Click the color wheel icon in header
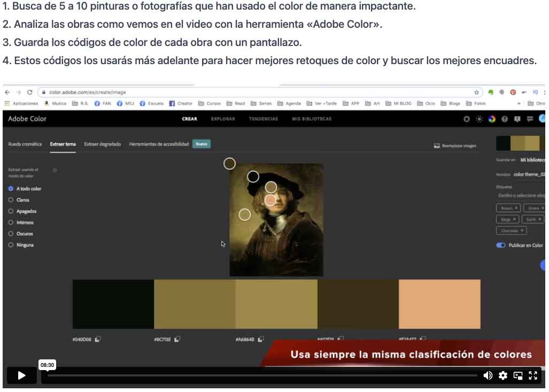 [x=492, y=119]
